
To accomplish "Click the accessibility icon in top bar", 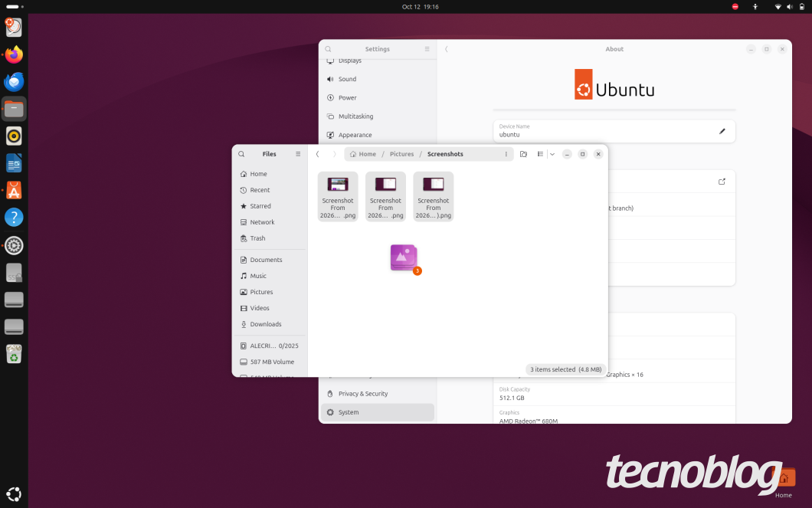I will (755, 7).
